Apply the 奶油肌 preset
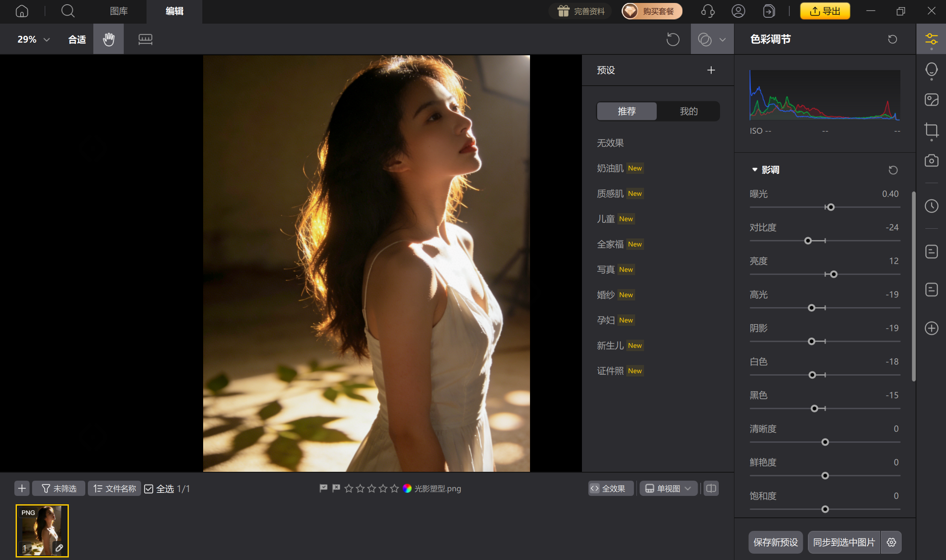Screen dimensions: 946x560 pyautogui.click(x=610, y=168)
